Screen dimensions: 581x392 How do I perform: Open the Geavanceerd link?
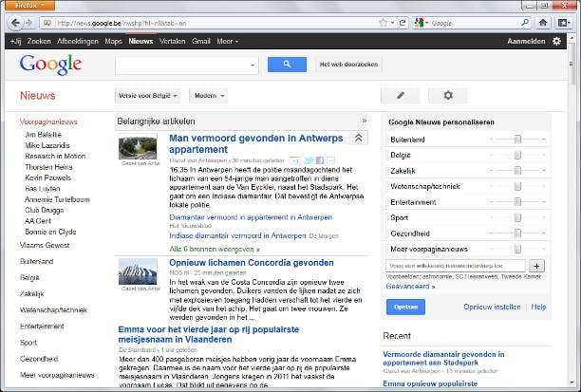tap(410, 287)
